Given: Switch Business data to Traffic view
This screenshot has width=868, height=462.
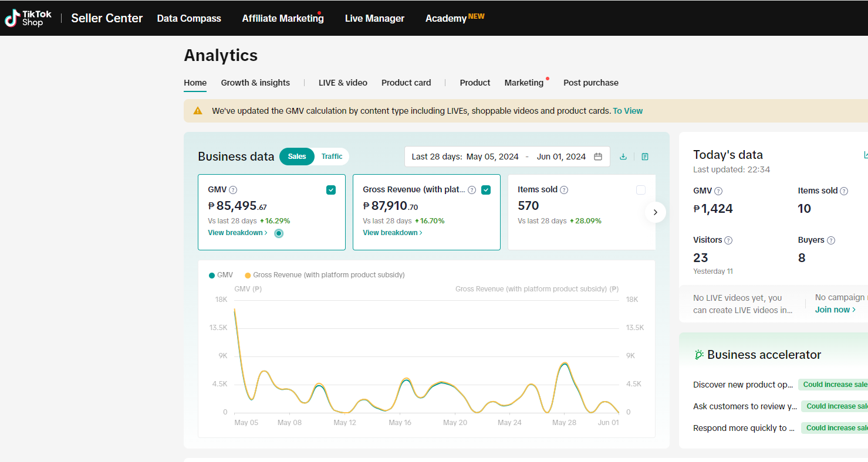Looking at the screenshot, I should [332, 157].
